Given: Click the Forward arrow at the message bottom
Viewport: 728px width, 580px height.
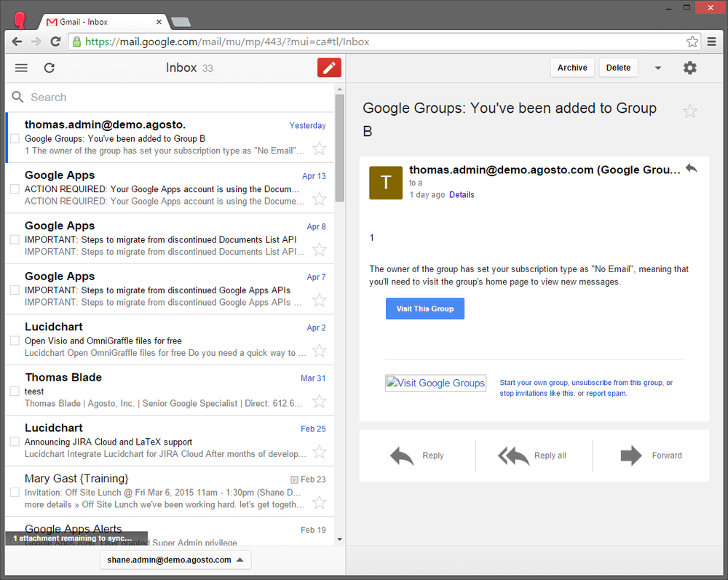Looking at the screenshot, I should point(630,456).
